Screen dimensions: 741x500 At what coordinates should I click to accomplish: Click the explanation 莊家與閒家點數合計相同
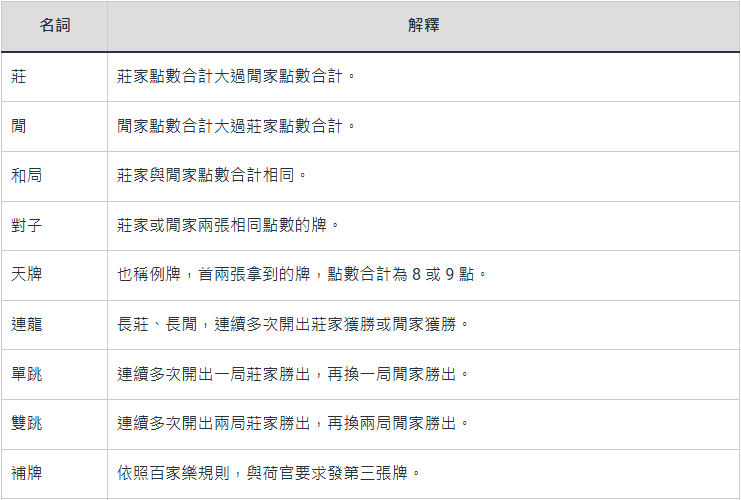pyautogui.click(x=212, y=175)
